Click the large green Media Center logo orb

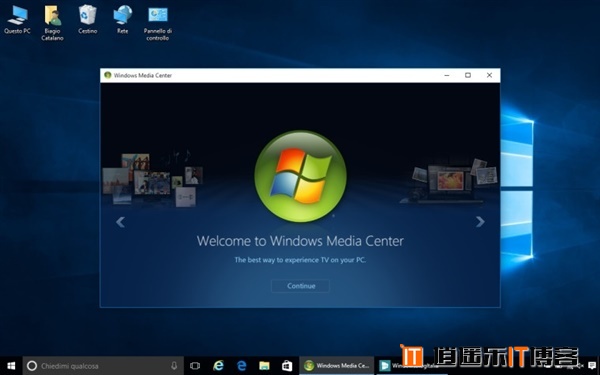300,176
